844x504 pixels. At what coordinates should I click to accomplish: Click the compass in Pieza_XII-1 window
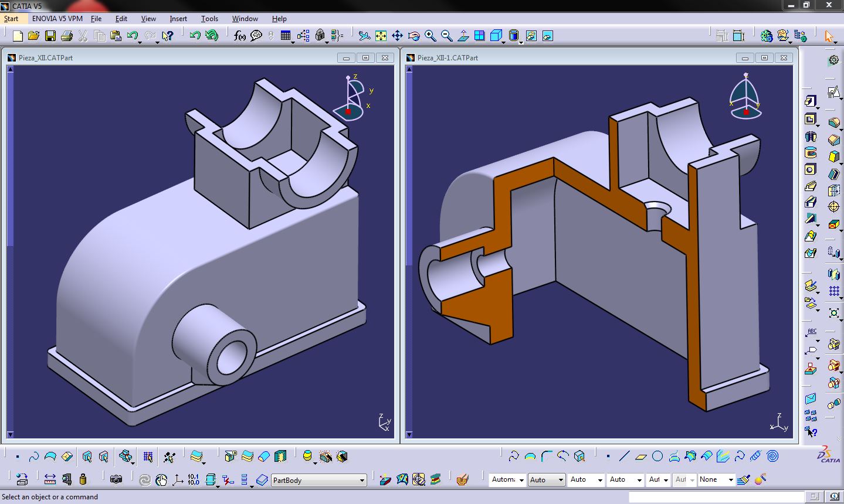[x=745, y=97]
